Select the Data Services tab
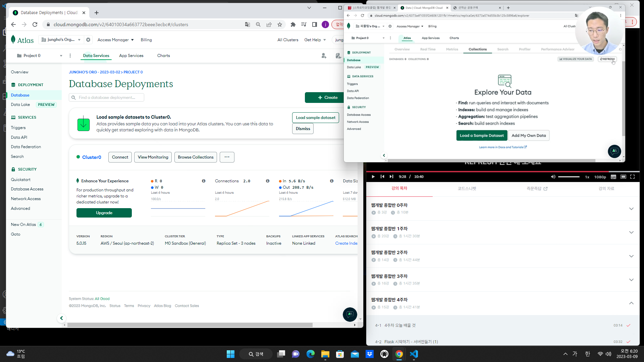 click(96, 56)
